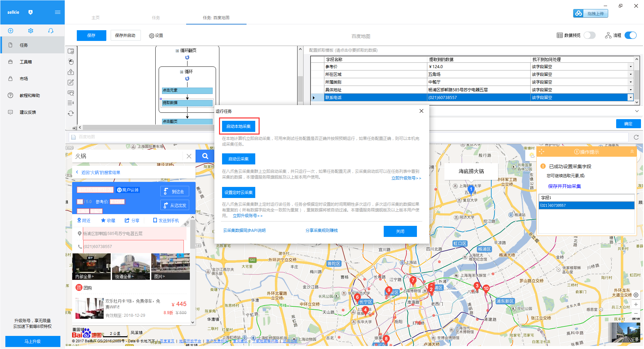Toggle the 流程 switch
This screenshot has width=644, height=349.
631,35
